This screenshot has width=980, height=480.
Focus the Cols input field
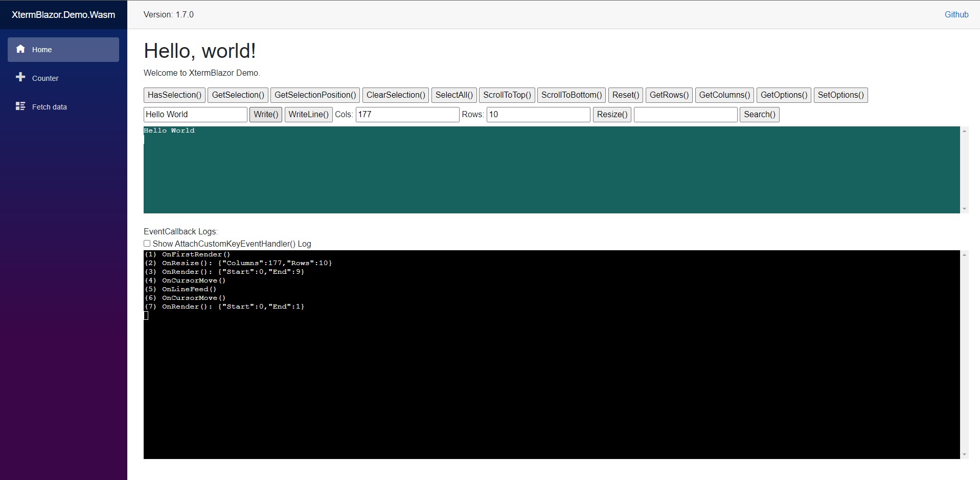coord(407,115)
